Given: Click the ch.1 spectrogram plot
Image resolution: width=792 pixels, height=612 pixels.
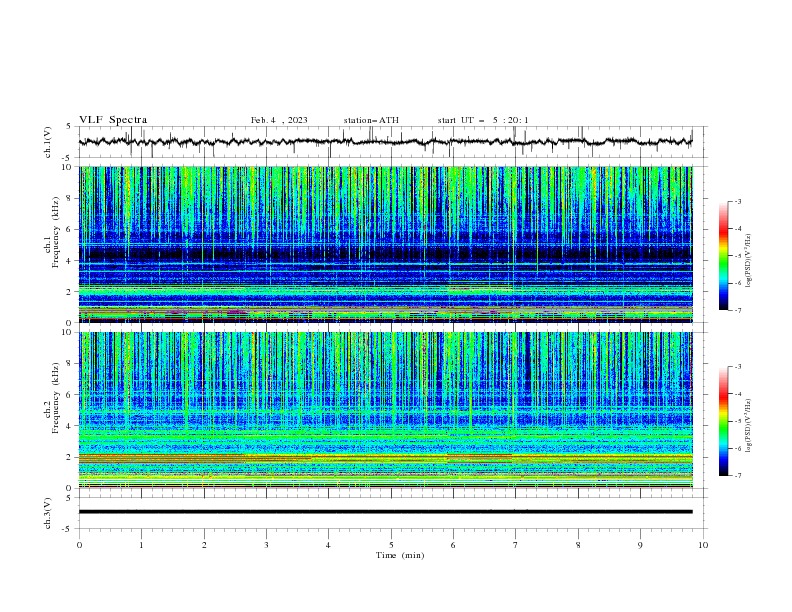Looking at the screenshot, I should pyautogui.click(x=386, y=244).
